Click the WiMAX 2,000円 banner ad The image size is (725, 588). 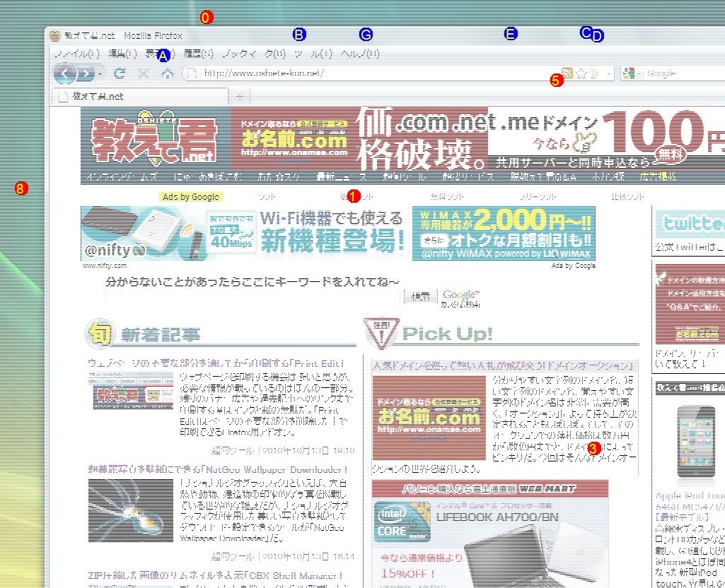coord(504,233)
